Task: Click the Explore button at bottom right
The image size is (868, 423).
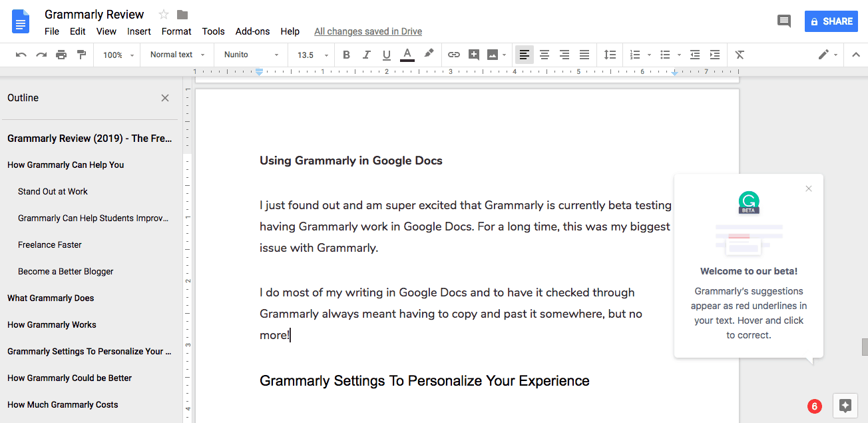Action: click(x=845, y=406)
